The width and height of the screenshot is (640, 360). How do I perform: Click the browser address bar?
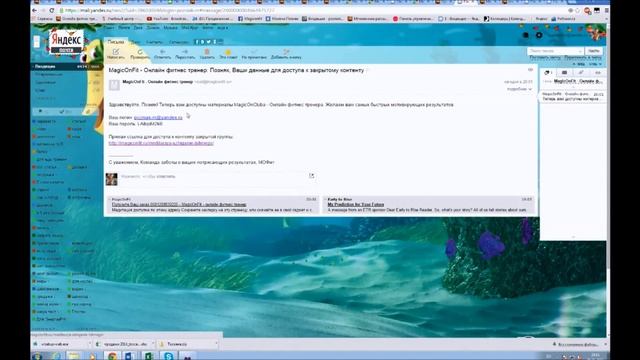pyautogui.click(x=310, y=10)
